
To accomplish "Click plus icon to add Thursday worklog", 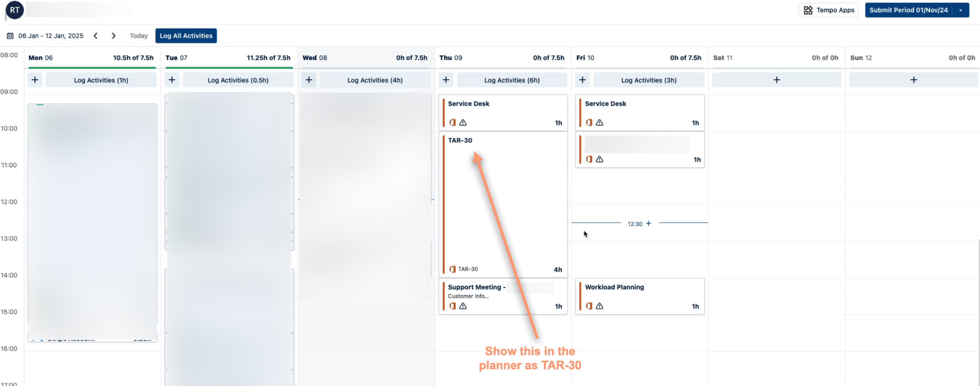I will 446,80.
